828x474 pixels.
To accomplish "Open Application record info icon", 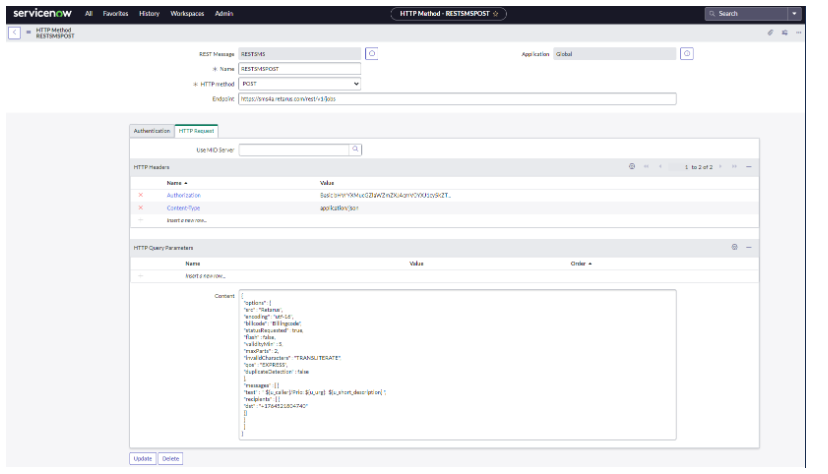I will click(686, 54).
